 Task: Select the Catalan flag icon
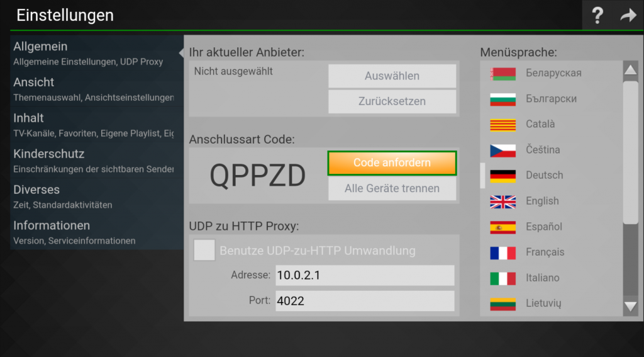(502, 125)
